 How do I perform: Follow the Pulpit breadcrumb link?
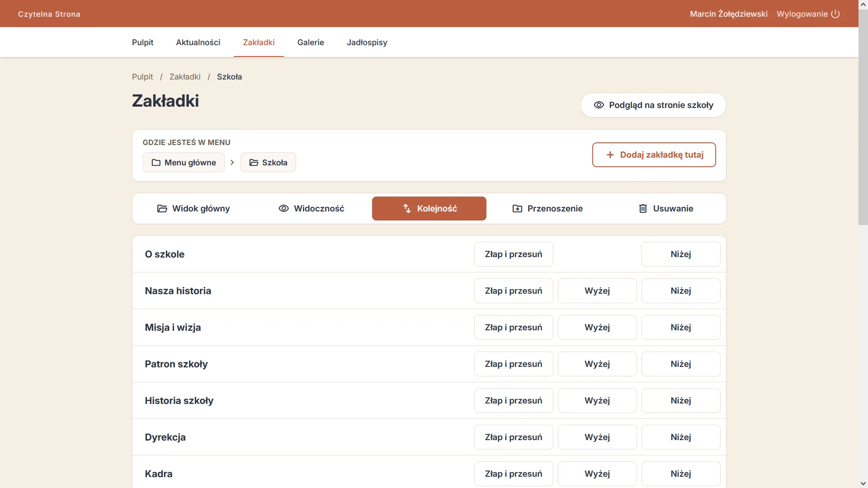click(142, 77)
